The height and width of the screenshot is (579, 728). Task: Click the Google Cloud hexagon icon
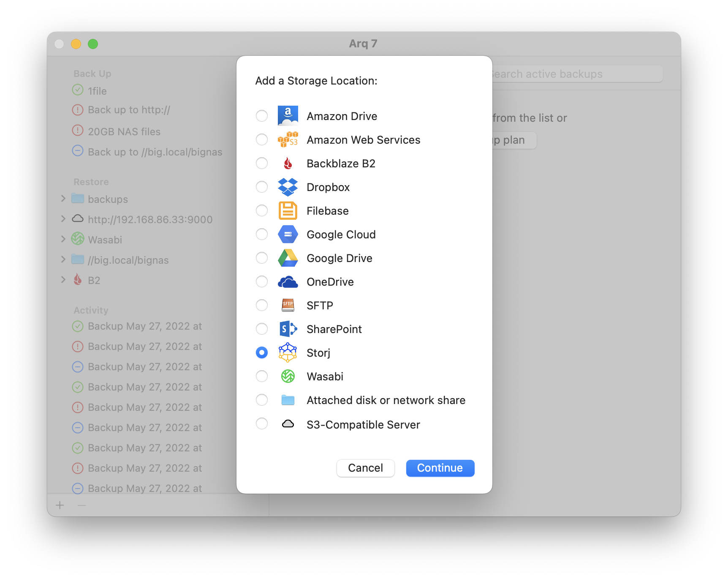288,234
